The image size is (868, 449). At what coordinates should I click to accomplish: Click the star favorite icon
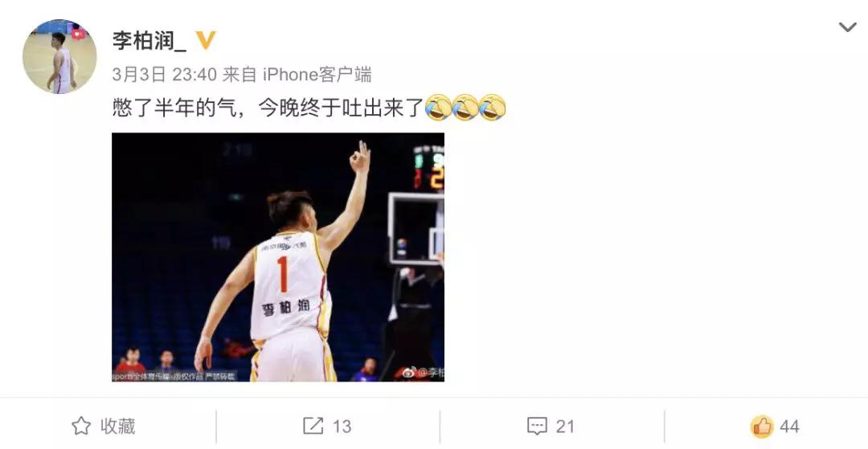coord(81,427)
